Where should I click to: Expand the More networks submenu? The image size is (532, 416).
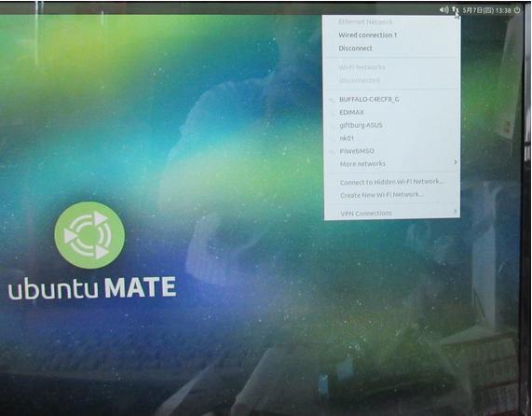tap(392, 163)
